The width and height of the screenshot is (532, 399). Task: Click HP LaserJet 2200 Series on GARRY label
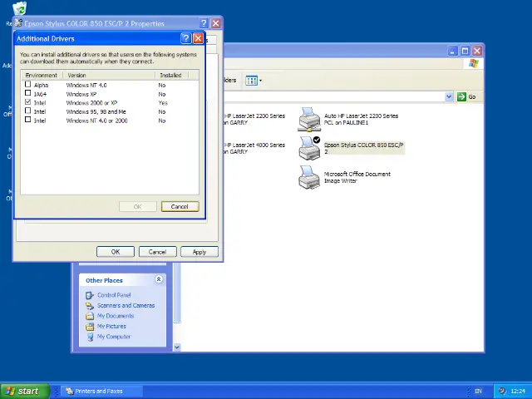[254, 119]
